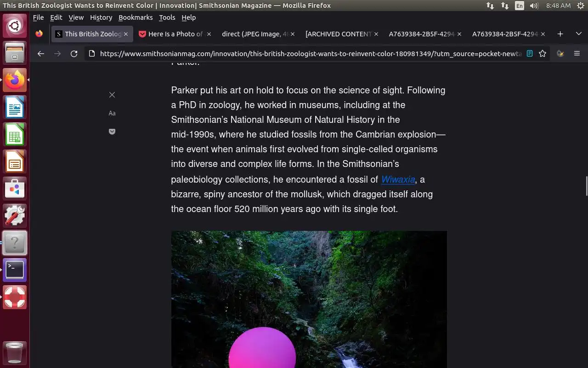Open the Edit menu
The width and height of the screenshot is (588, 368).
coord(56,17)
